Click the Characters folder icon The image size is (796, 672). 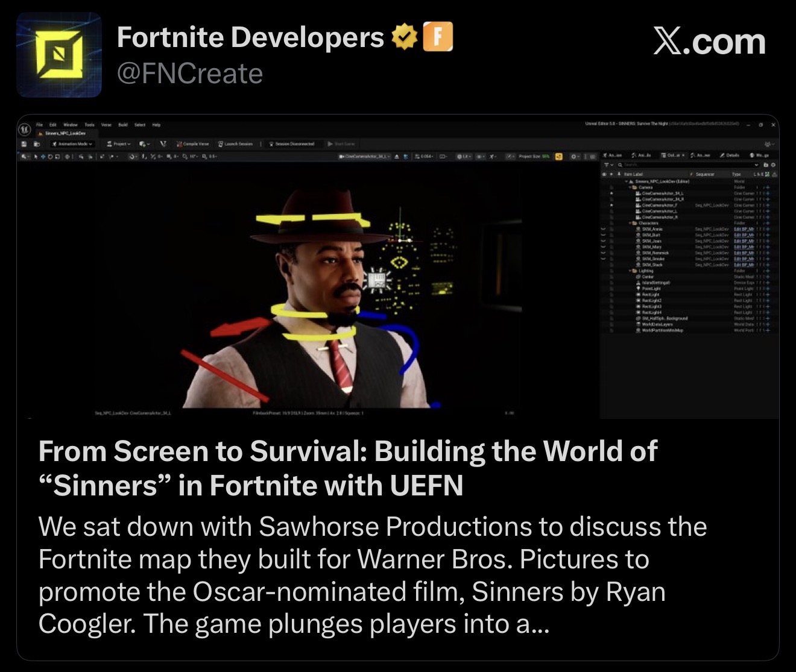coord(634,223)
